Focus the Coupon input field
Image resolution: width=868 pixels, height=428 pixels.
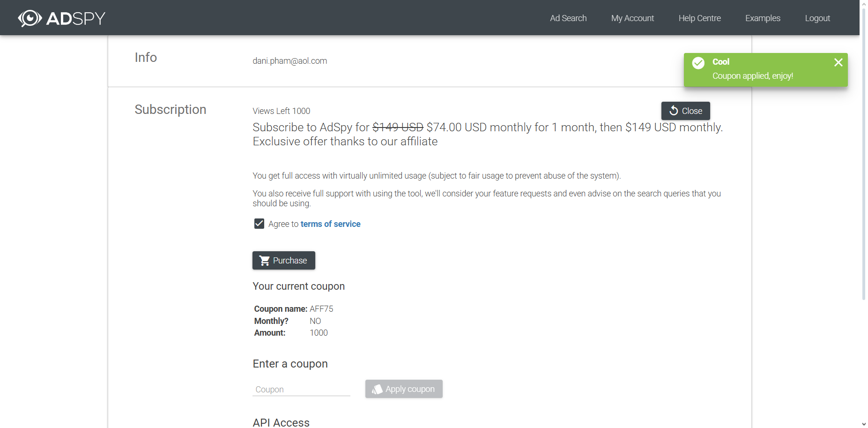(x=301, y=390)
